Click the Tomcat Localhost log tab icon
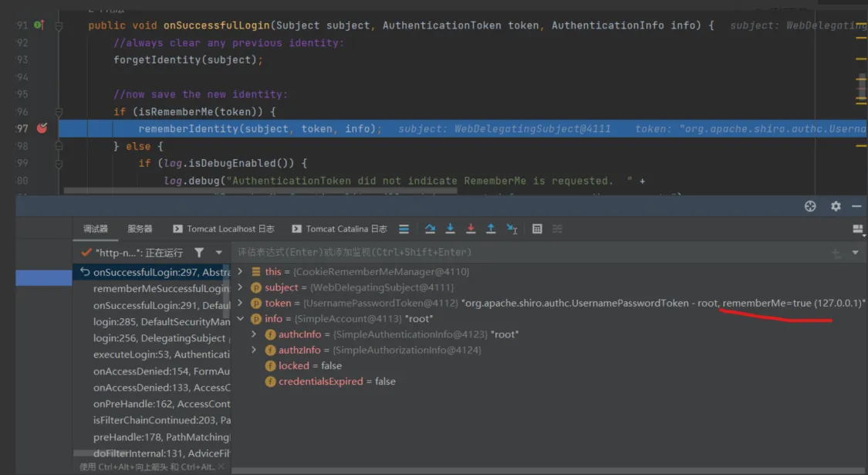 (x=177, y=229)
